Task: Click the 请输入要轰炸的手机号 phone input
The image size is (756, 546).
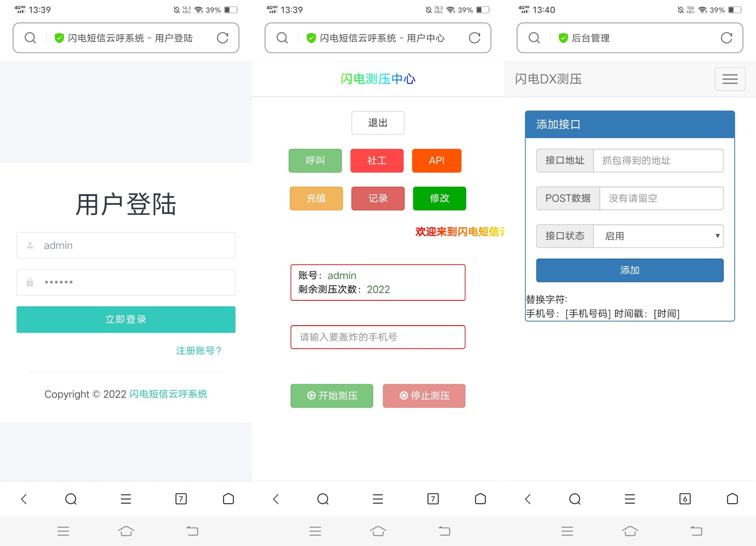Action: (x=378, y=337)
